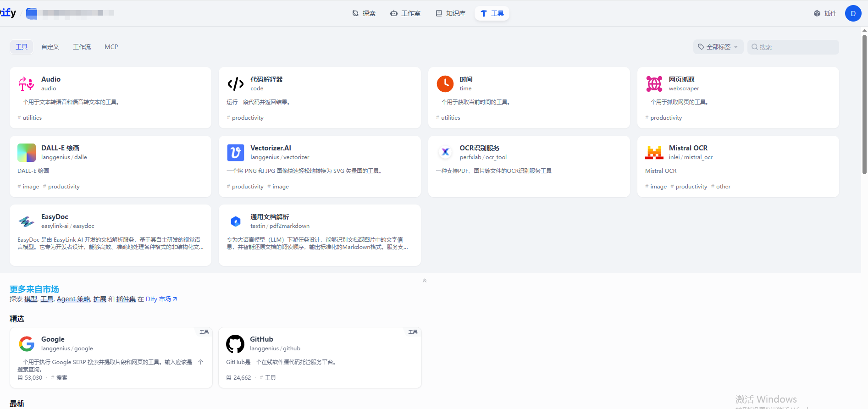Click GitHub install count icon
This screenshot has width=868, height=409.
(229, 378)
